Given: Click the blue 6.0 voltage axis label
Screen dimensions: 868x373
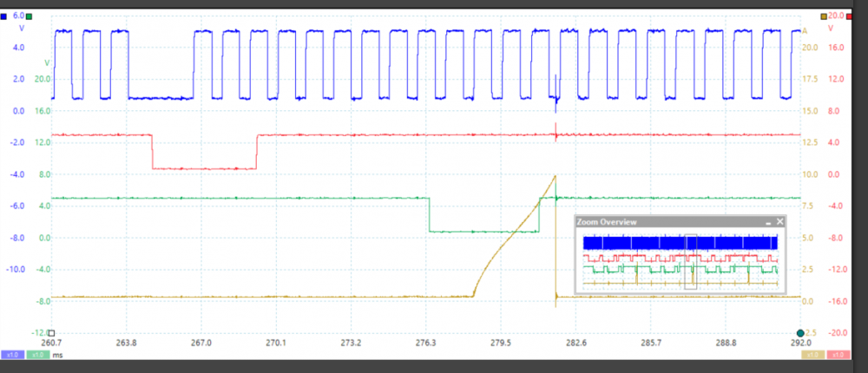Looking at the screenshot, I should 18,16.
